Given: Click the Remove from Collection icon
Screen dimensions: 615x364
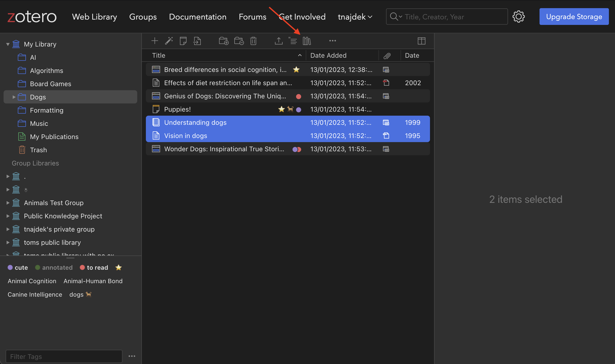Looking at the screenshot, I should tap(239, 41).
